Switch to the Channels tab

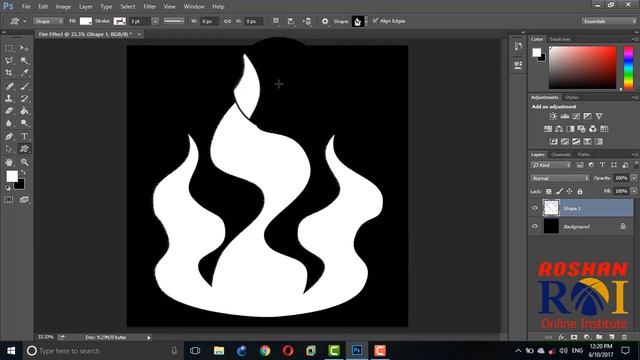[x=561, y=155]
